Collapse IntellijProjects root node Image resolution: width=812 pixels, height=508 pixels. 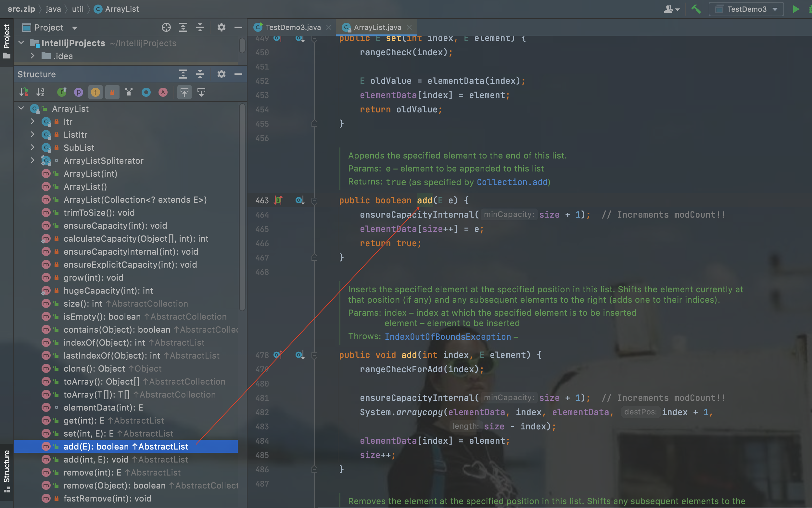pyautogui.click(x=21, y=43)
